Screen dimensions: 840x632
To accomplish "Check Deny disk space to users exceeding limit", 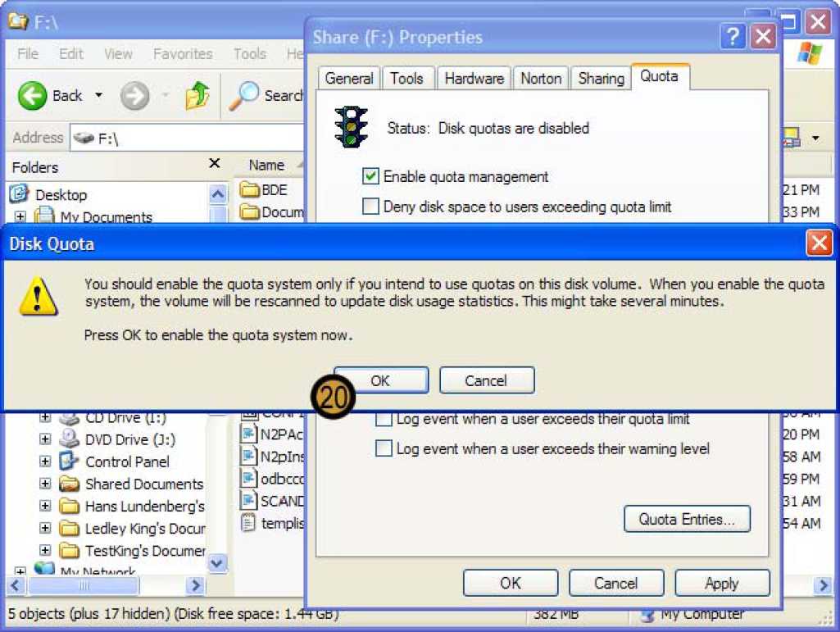I will pyautogui.click(x=371, y=207).
